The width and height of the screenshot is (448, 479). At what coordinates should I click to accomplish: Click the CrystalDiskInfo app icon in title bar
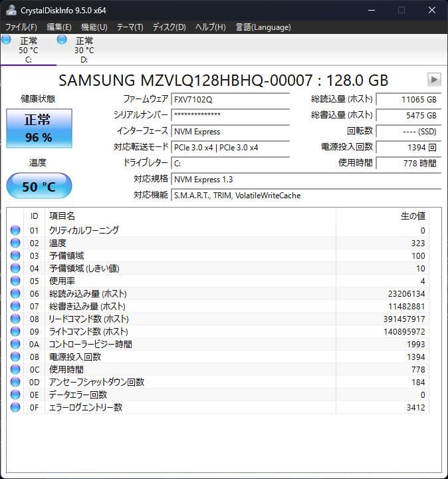pos(11,10)
